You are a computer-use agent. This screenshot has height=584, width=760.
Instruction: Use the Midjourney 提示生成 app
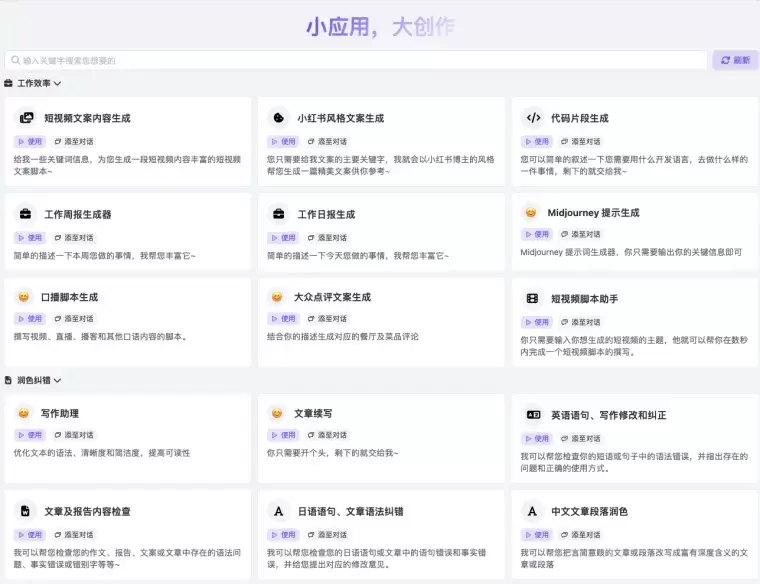tap(537, 234)
